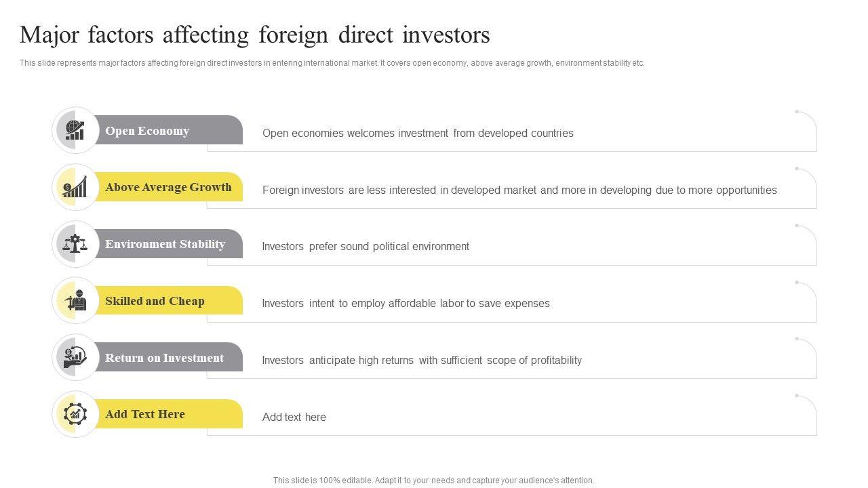The image size is (868, 488).
Task: Click the hand holding money icon
Action: 75,357
